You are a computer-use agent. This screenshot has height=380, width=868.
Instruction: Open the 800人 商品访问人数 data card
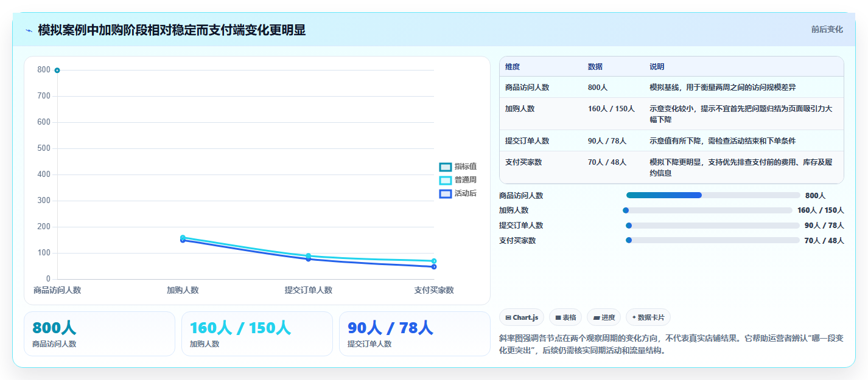click(99, 334)
